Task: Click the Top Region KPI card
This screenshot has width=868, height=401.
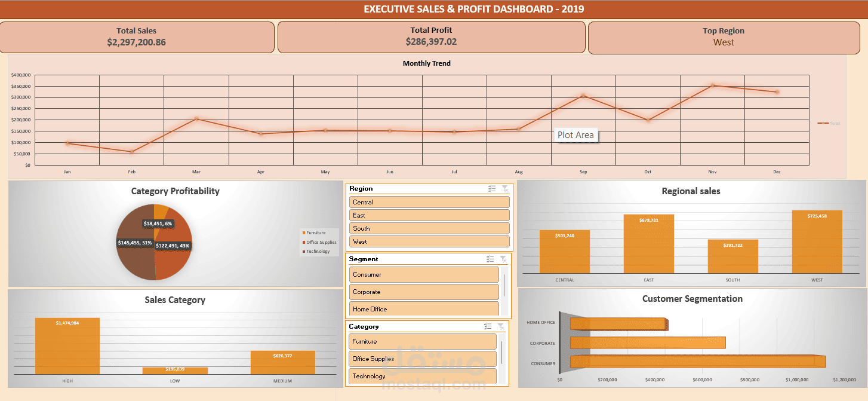Action: pos(724,37)
